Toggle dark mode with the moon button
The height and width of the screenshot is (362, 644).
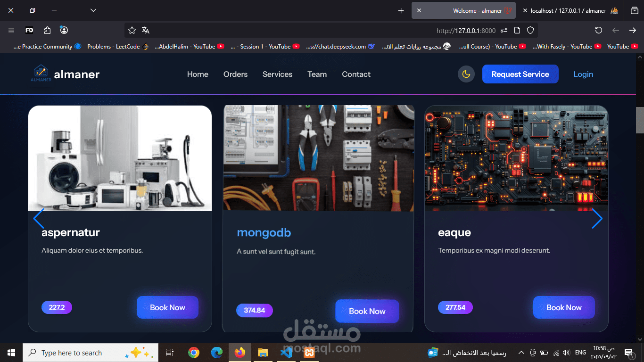pos(466,74)
